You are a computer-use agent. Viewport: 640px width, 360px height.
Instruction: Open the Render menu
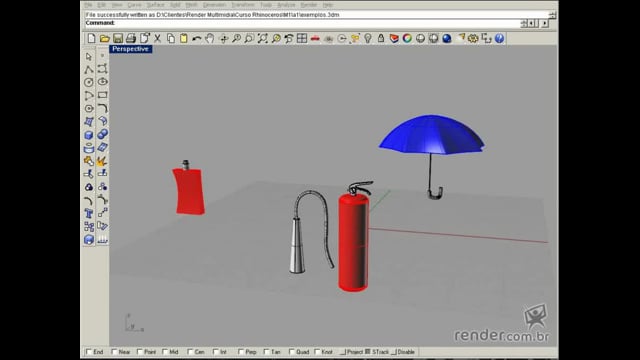309,5
